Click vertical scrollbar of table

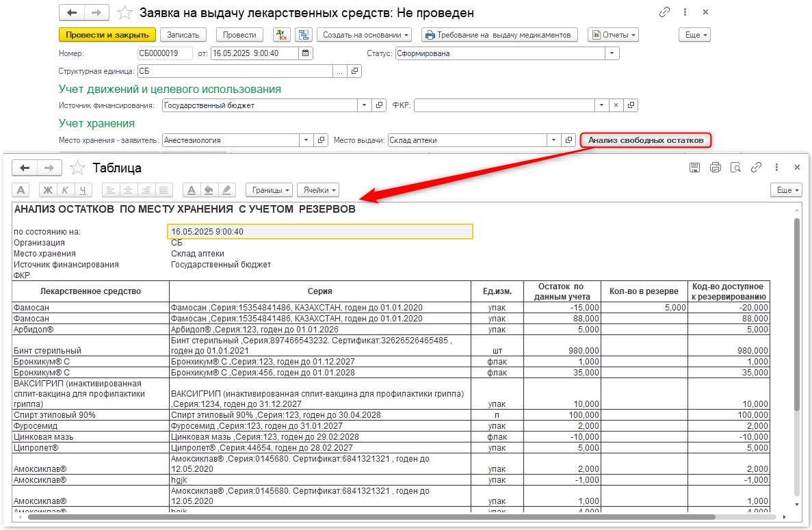click(x=797, y=315)
